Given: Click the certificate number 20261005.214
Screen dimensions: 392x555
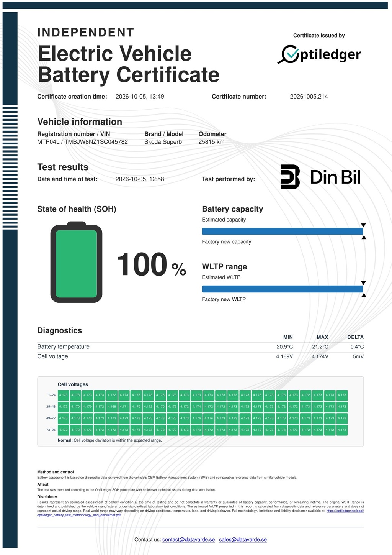Looking at the screenshot, I should [x=309, y=97].
